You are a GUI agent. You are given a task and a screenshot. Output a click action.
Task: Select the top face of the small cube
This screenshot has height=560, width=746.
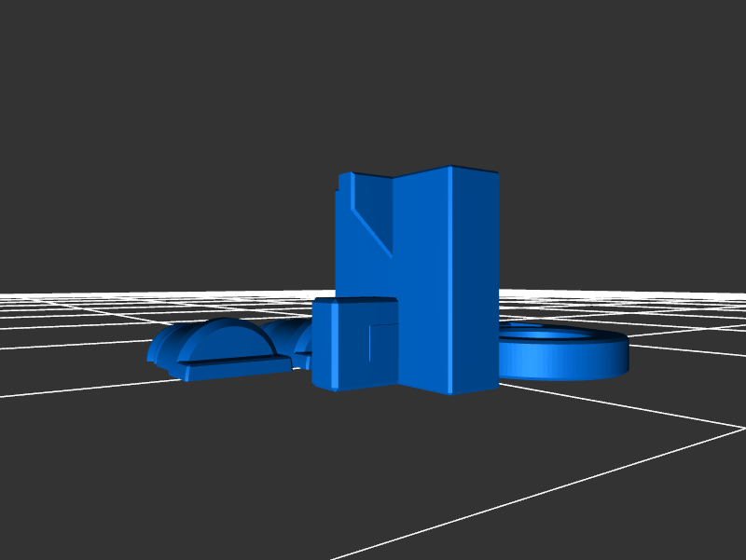coord(354,301)
